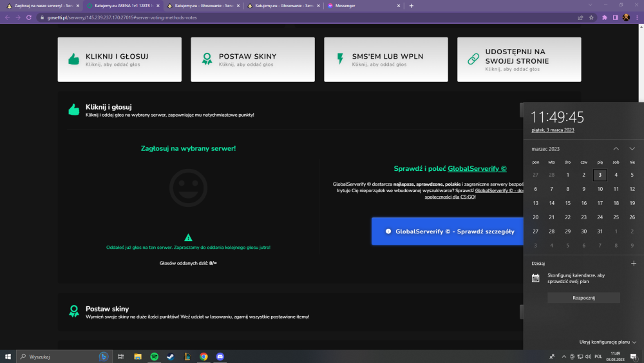The width and height of the screenshot is (644, 363).
Task: Reload the current page
Action: click(29, 17)
